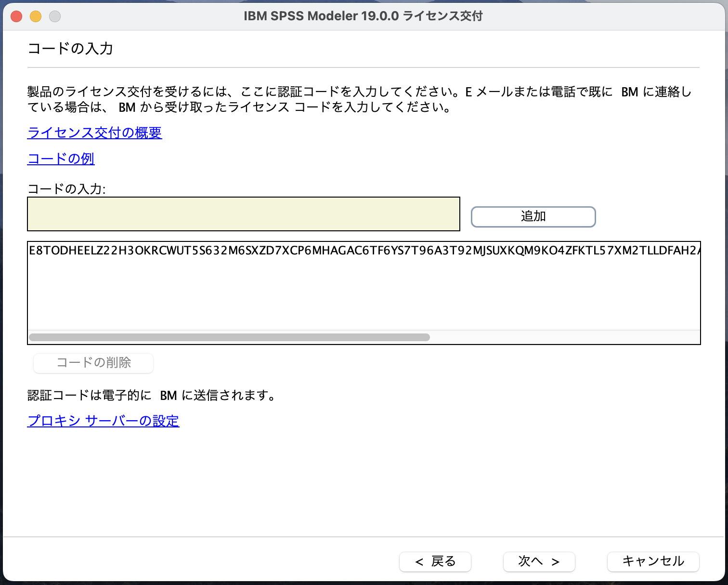Go back with the < 戻る button

435,561
